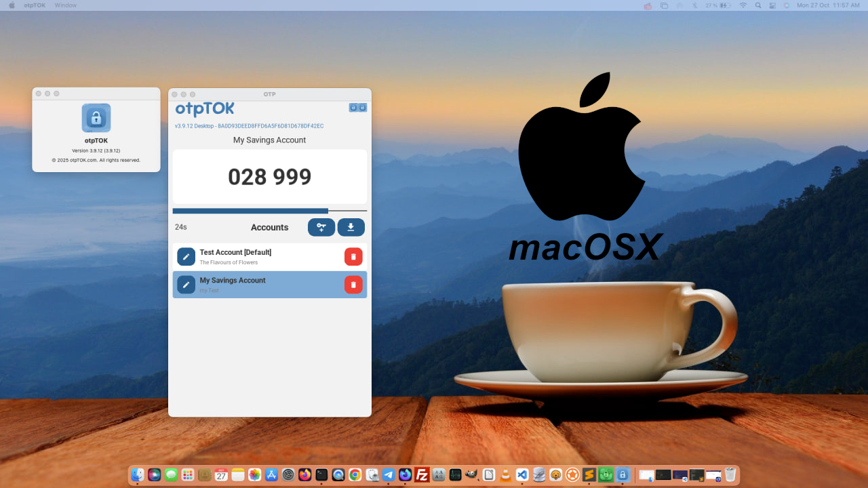Click the OTP code 028 999 display

[269, 176]
